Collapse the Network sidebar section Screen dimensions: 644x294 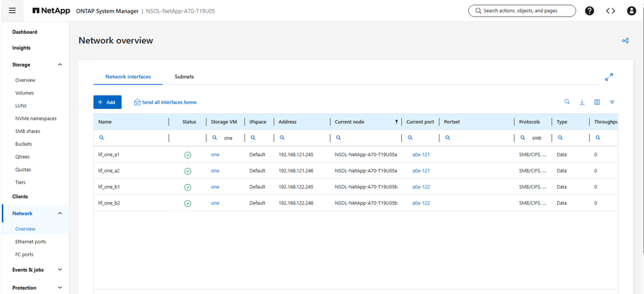(60, 213)
